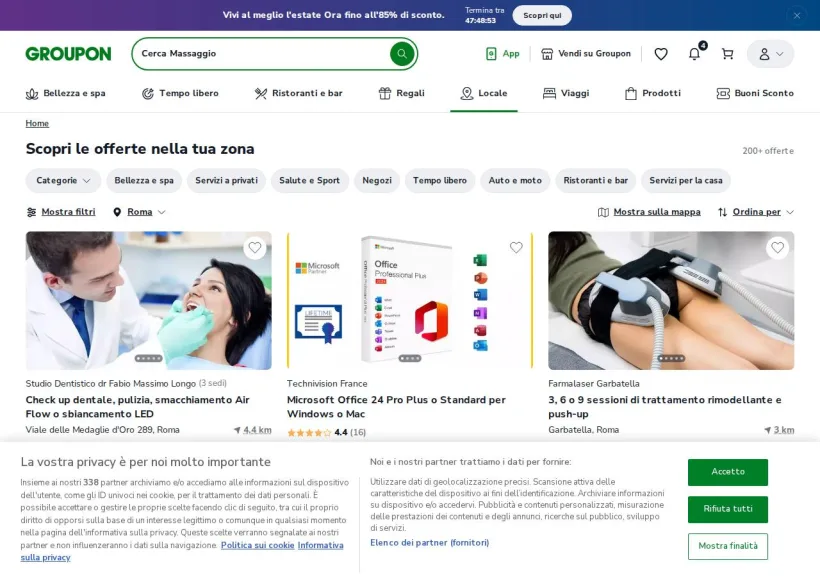Expand Ordina per sorting dropdown
This screenshot has height=577, width=820.
click(756, 212)
